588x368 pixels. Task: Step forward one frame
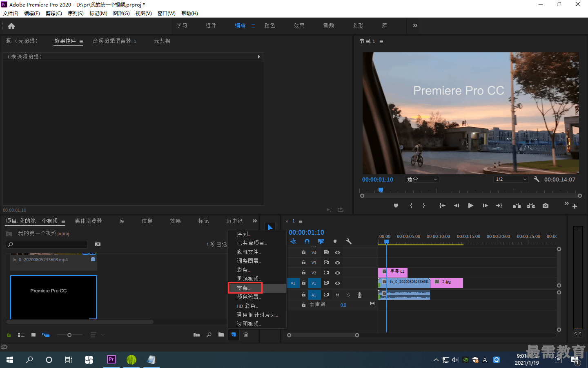click(x=485, y=206)
